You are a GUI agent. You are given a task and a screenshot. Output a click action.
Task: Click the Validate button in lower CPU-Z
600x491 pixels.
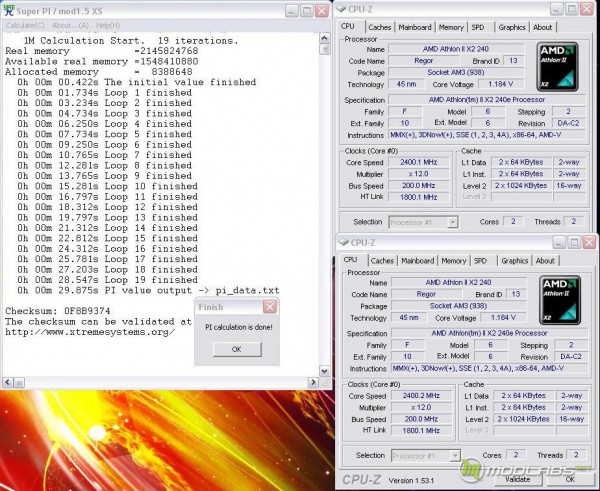517,480
